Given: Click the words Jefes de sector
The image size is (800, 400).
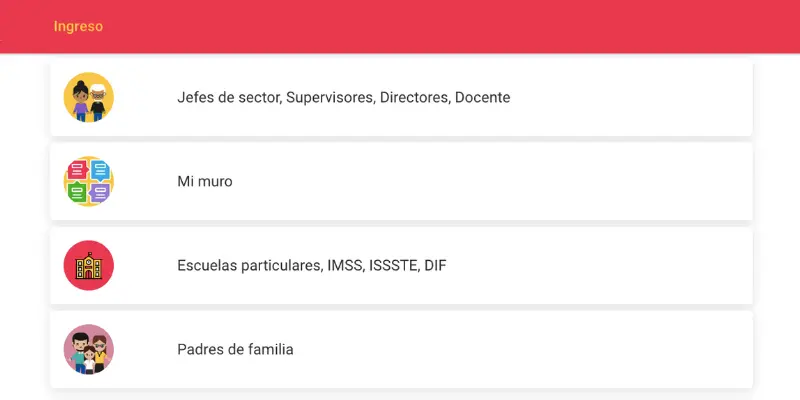Looking at the screenshot, I should [229, 98].
